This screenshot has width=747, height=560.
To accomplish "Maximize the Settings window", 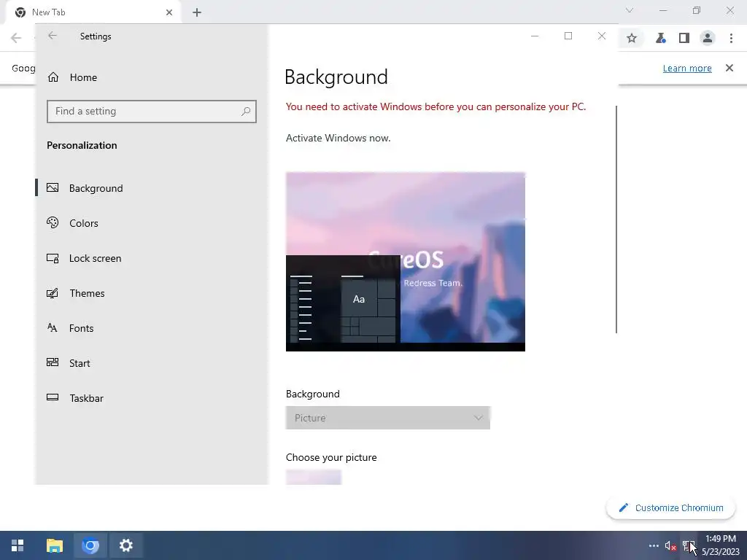I will [568, 36].
